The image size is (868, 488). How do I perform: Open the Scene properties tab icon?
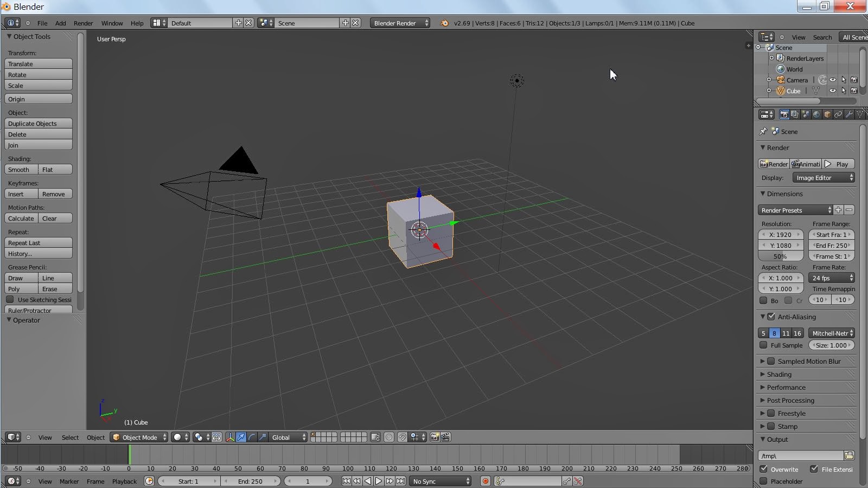coord(806,114)
